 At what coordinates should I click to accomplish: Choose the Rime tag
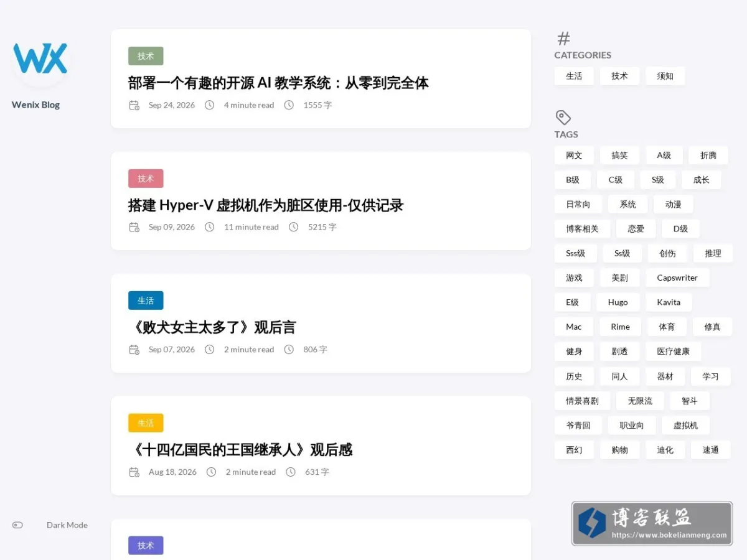click(620, 327)
